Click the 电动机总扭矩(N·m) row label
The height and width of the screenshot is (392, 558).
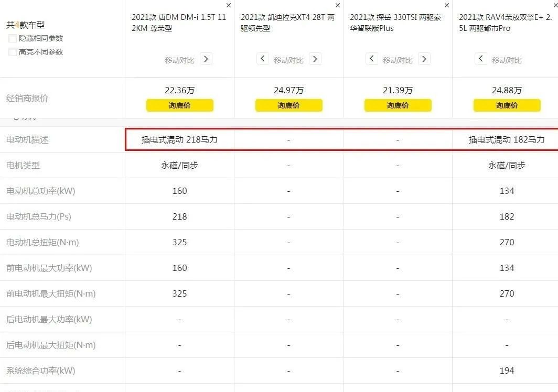tap(42, 242)
